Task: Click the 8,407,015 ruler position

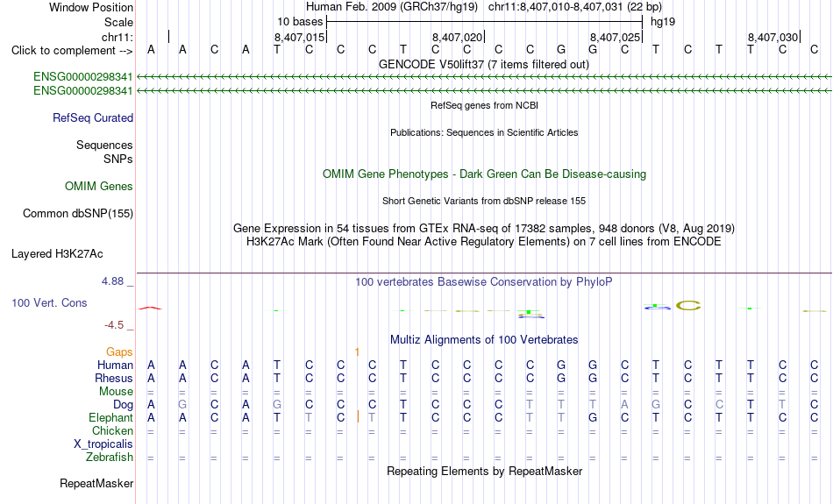Action: (x=299, y=37)
